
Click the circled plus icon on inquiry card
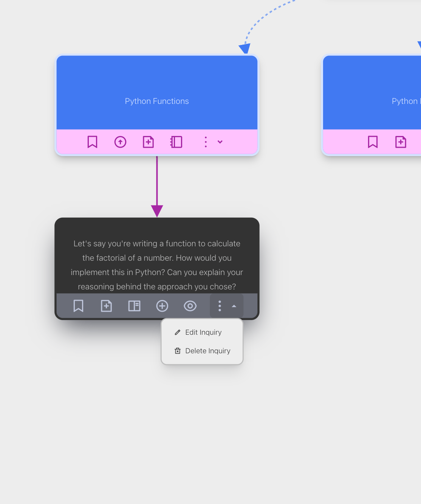tap(162, 306)
